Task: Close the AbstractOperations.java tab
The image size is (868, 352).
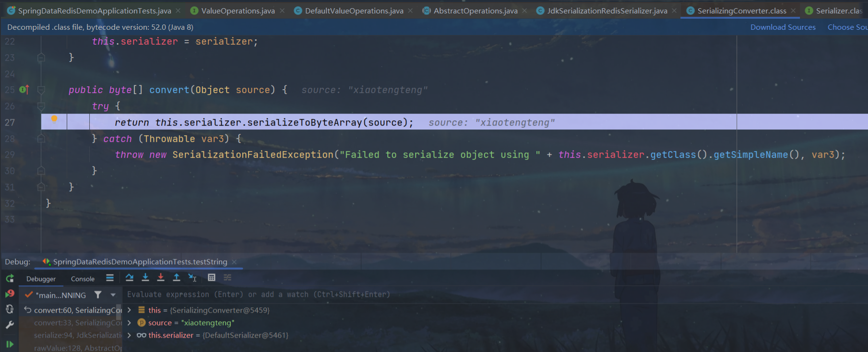Action: 524,11
